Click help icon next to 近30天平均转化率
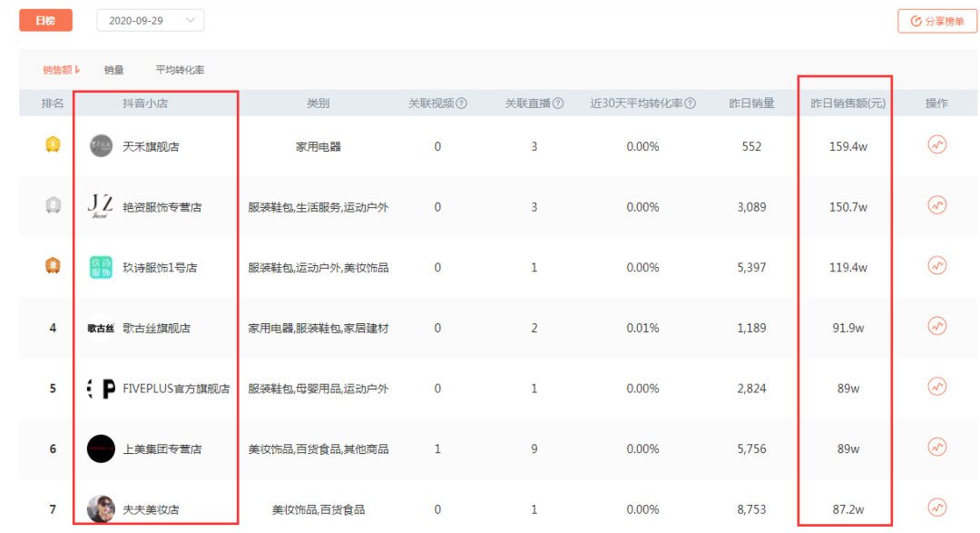The image size is (980, 533). 691,104
